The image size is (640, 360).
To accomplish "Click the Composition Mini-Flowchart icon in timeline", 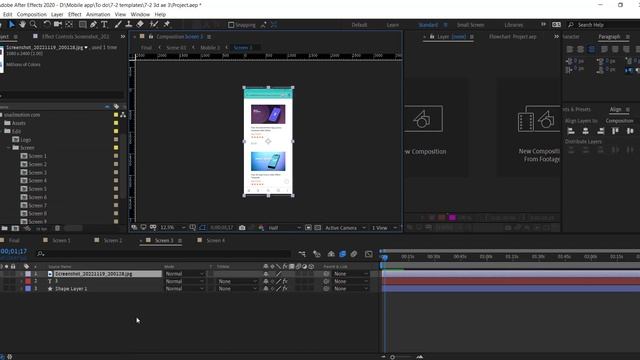I will 302,254.
